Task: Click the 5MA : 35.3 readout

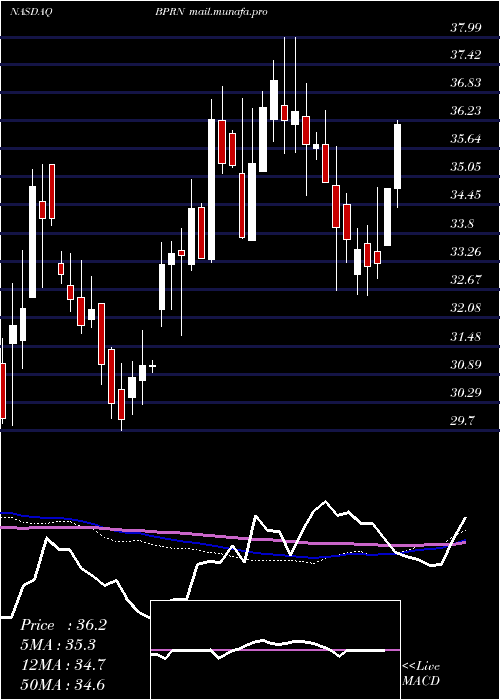Action: [x=58, y=645]
